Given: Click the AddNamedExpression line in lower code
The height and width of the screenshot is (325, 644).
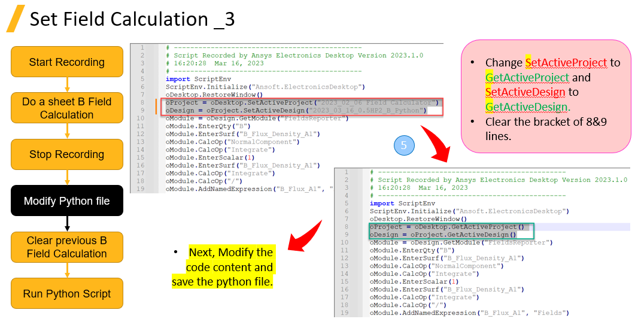Looking at the screenshot, I should [469, 312].
